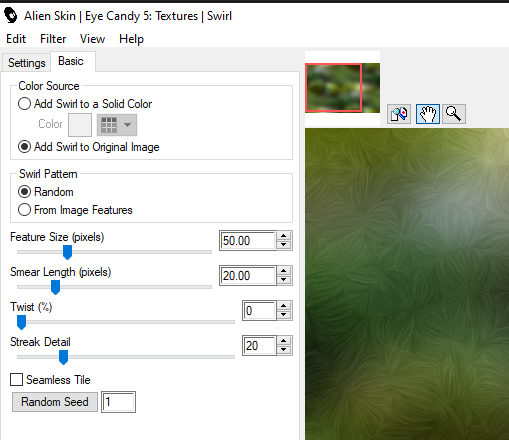
Task: Click the navigator preview thumbnail
Action: click(x=342, y=88)
